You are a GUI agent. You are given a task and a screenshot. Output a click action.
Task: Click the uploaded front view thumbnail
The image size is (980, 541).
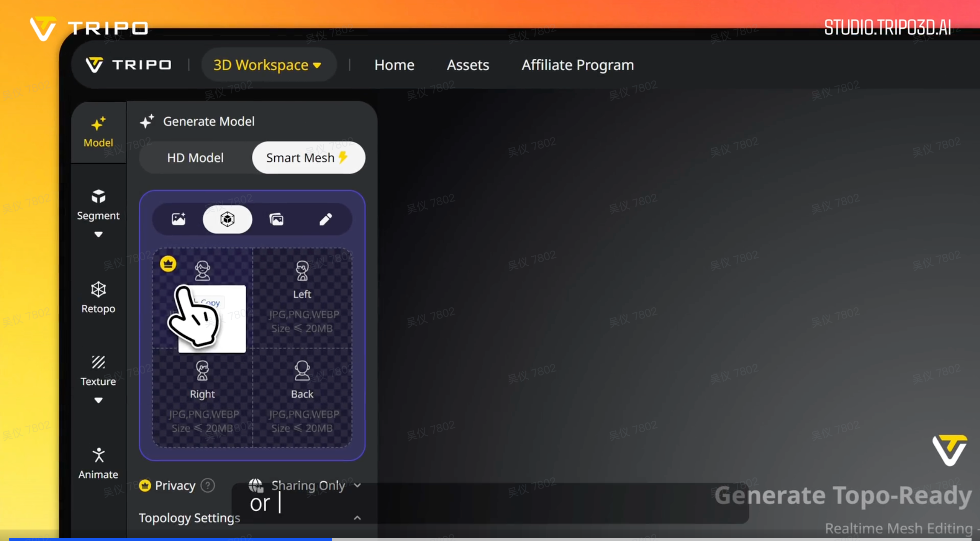click(212, 319)
